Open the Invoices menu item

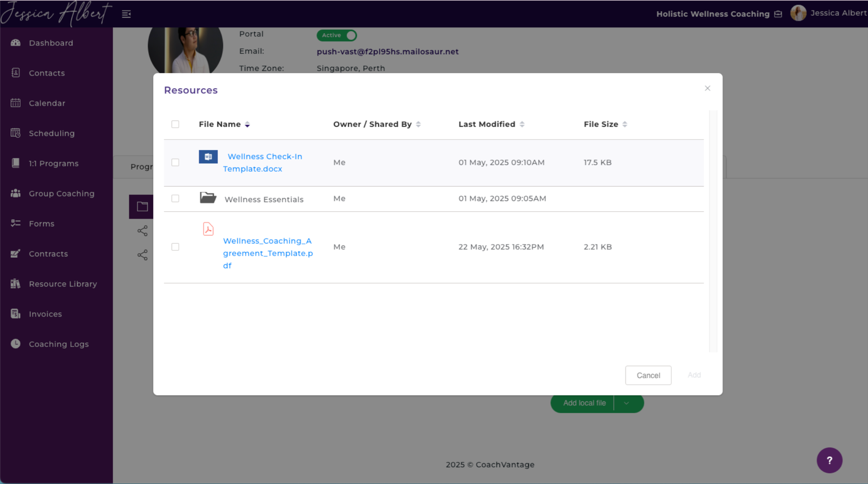click(x=45, y=314)
